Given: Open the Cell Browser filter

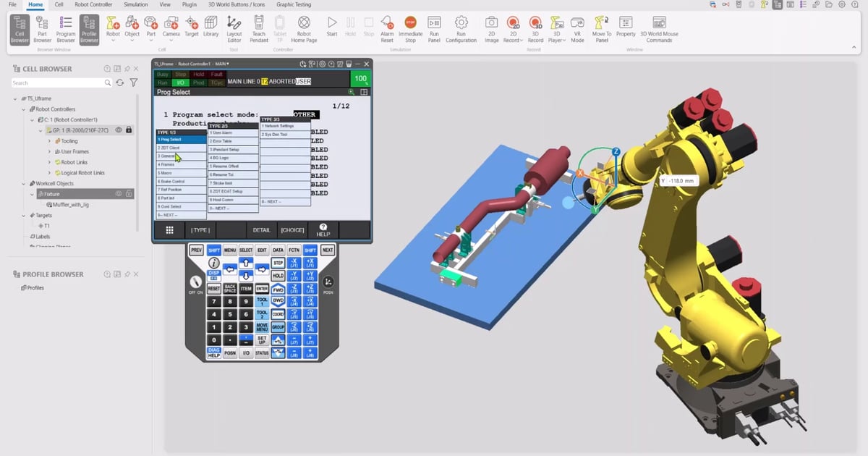Looking at the screenshot, I should click(133, 83).
